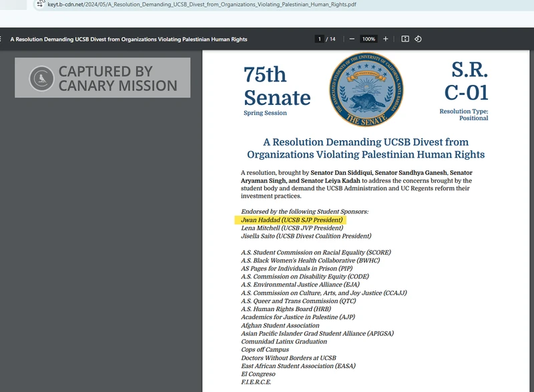Click the name "Senator Leiya Kadah"
Image resolution: width=534 pixels, height=392 pixels.
[x=330, y=181]
